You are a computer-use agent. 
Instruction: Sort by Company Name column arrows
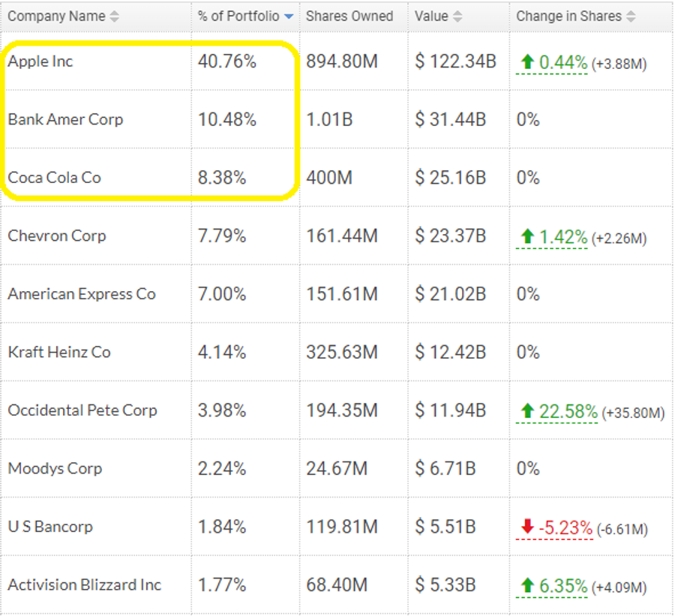click(114, 17)
